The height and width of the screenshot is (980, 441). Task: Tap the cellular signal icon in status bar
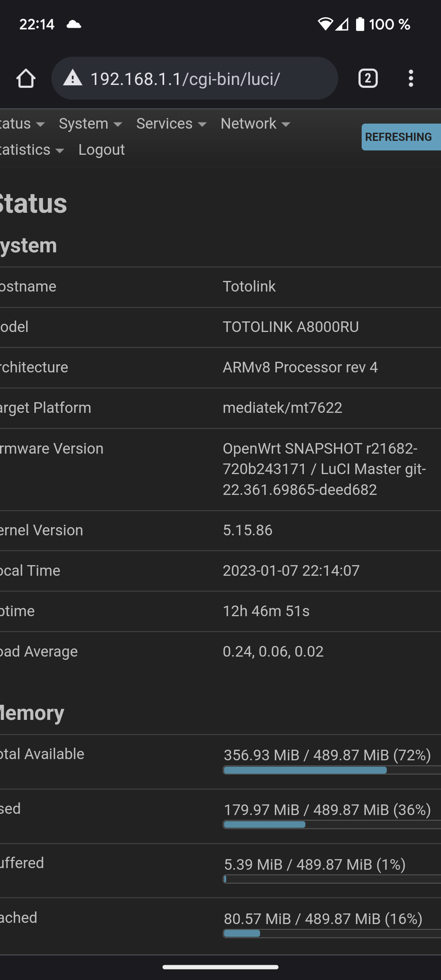click(342, 24)
